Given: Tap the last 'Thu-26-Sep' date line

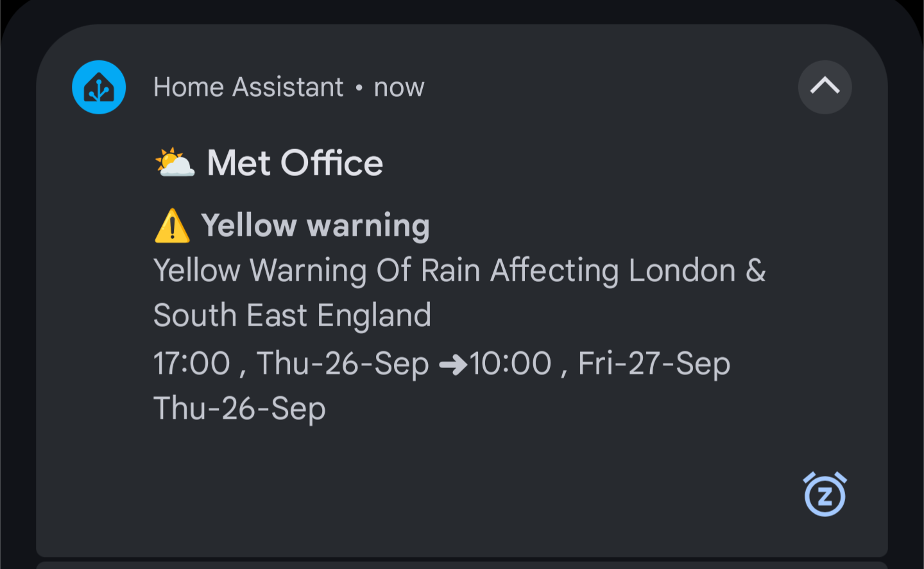Looking at the screenshot, I should (x=239, y=408).
